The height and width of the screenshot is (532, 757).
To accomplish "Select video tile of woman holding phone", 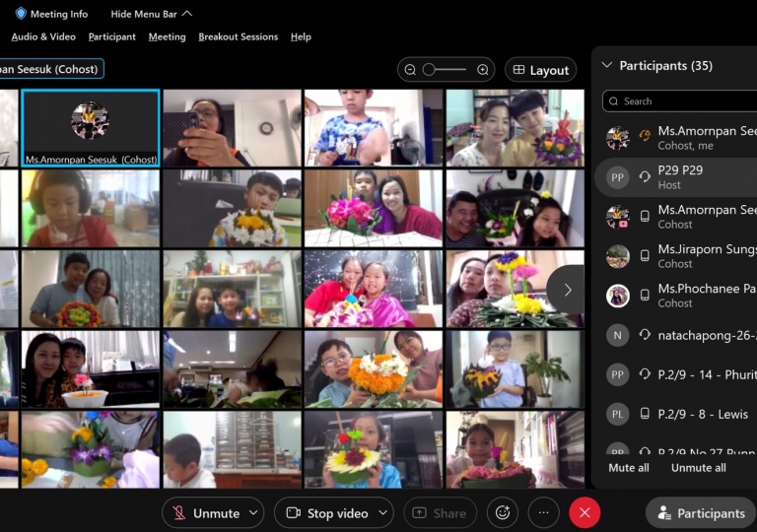I will [x=233, y=128].
